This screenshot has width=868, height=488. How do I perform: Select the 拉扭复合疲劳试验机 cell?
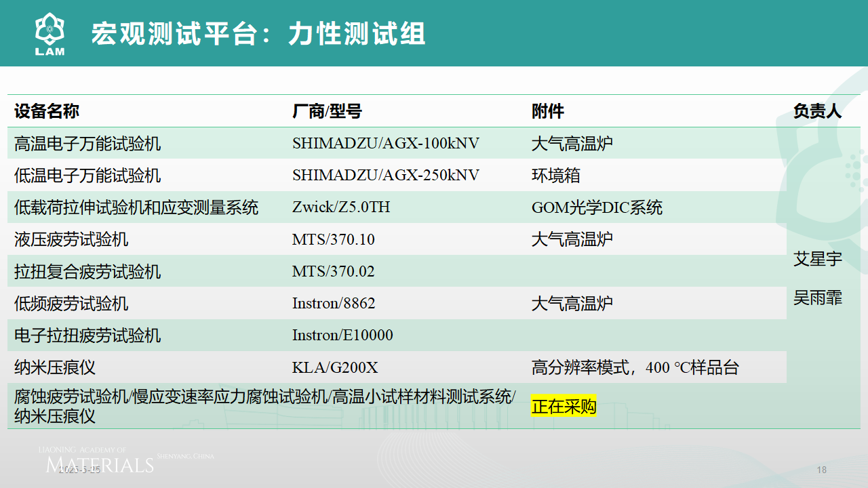(87, 272)
